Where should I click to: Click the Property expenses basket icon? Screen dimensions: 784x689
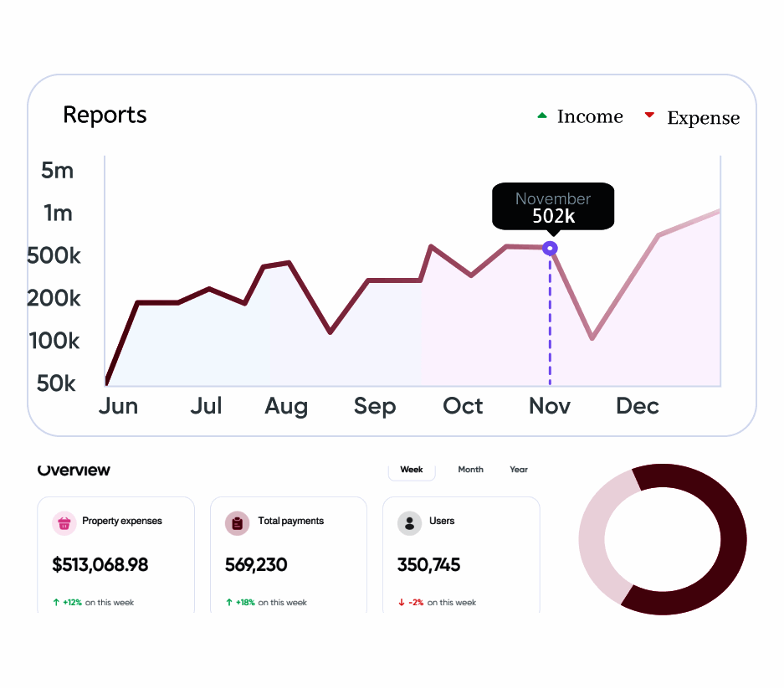point(64,523)
